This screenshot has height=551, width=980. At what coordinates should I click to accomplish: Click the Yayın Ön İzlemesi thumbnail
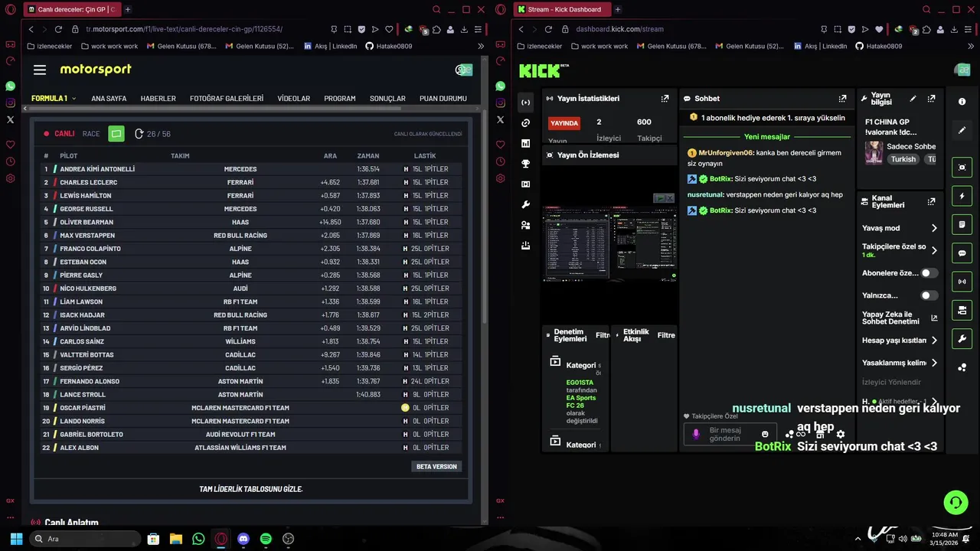tap(609, 243)
